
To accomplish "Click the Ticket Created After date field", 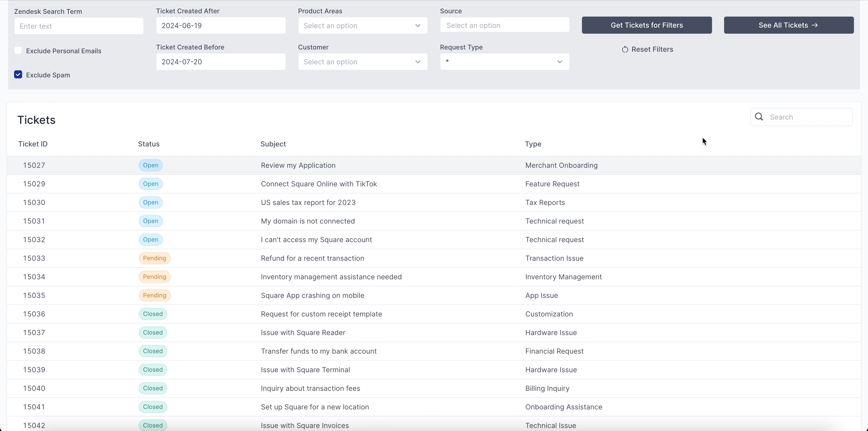I will (221, 26).
